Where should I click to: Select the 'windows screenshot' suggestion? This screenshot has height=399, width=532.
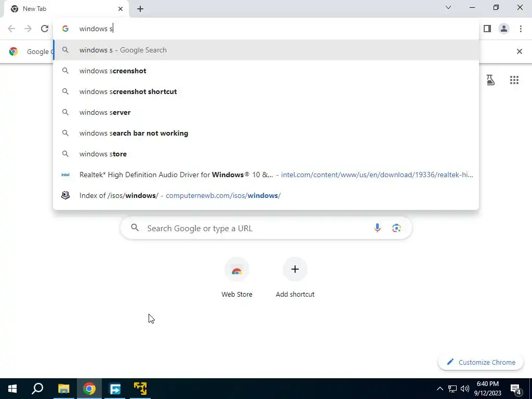click(x=266, y=71)
